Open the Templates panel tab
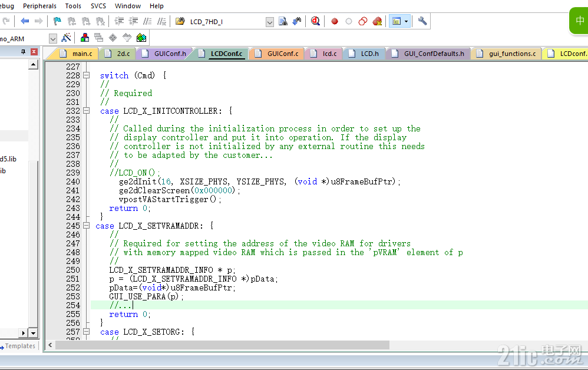This screenshot has height=370, width=588. pyautogui.click(x=19, y=346)
